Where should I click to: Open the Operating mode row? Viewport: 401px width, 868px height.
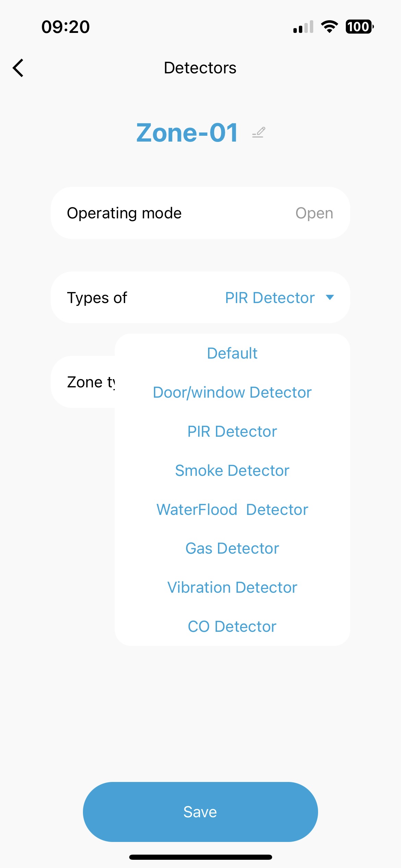[x=200, y=213]
